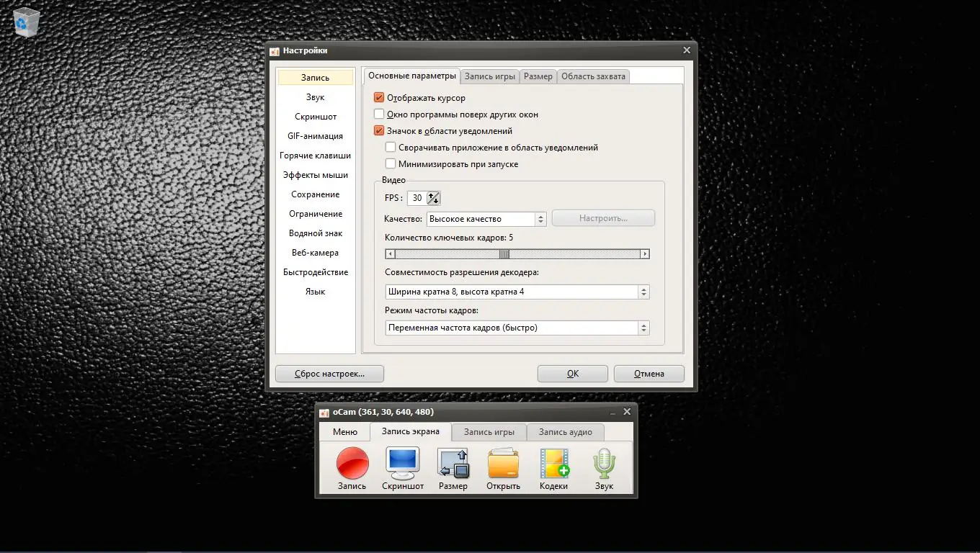Enable Окно программы поверх других окон

point(379,114)
